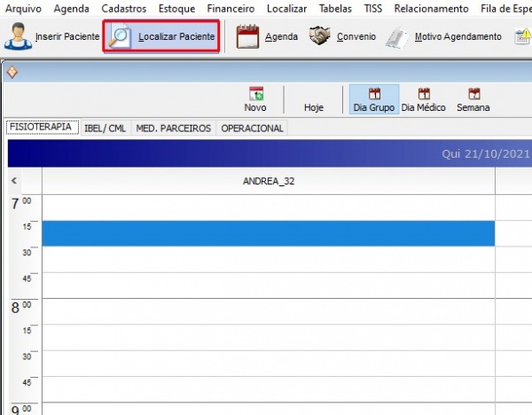
Task: Open the Cadastros menu
Action: (x=123, y=9)
